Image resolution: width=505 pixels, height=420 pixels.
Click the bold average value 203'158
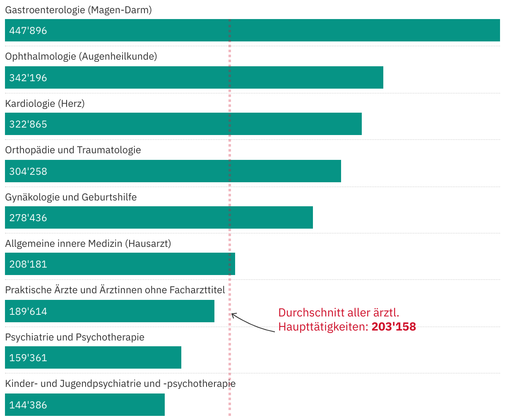coord(394,327)
